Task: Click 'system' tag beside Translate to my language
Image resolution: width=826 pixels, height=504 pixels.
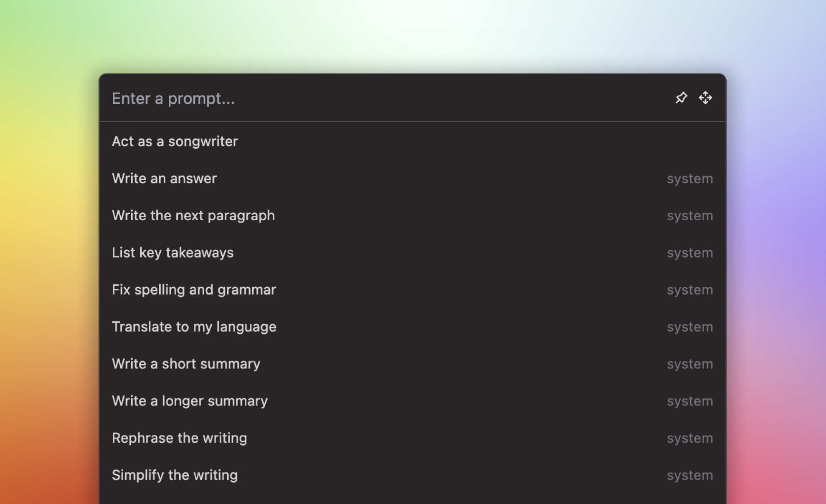Action: 689,327
